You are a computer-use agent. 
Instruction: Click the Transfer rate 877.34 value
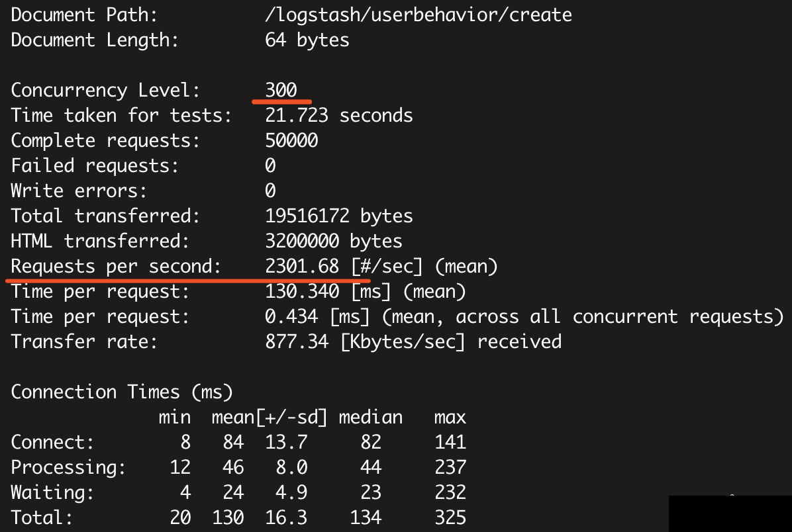(297, 342)
